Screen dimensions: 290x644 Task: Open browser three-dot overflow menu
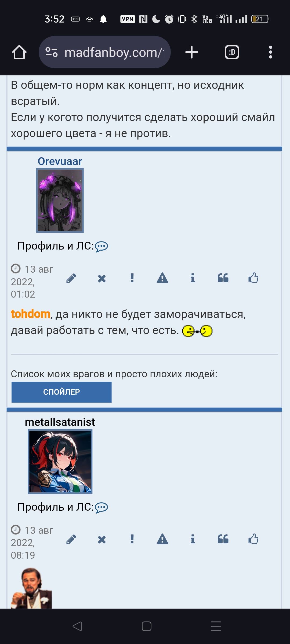pos(271,52)
